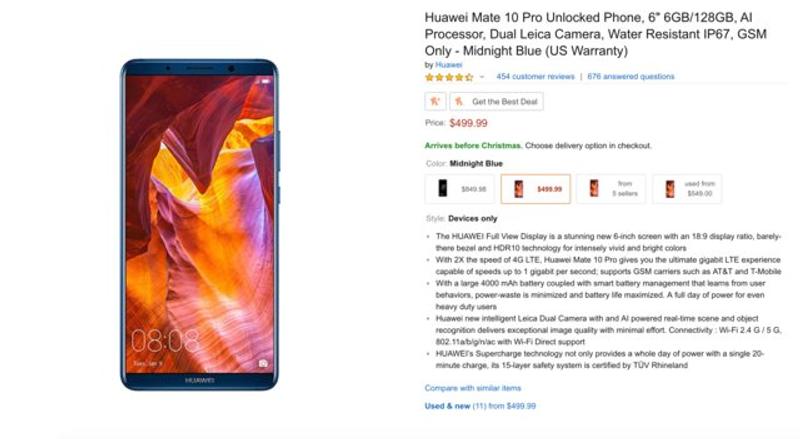The image size is (800, 439).
Task: Select the black color option priced $849.98
Action: click(x=460, y=189)
